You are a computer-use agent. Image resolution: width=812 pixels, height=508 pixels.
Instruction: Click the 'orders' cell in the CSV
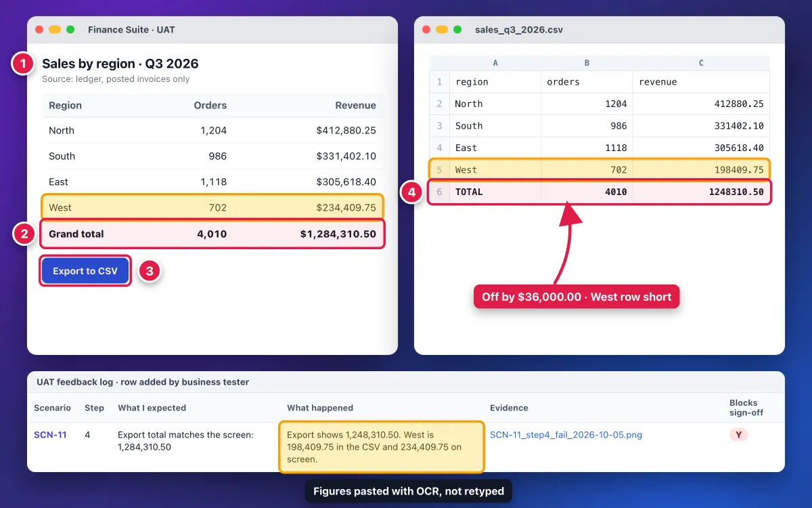point(587,82)
